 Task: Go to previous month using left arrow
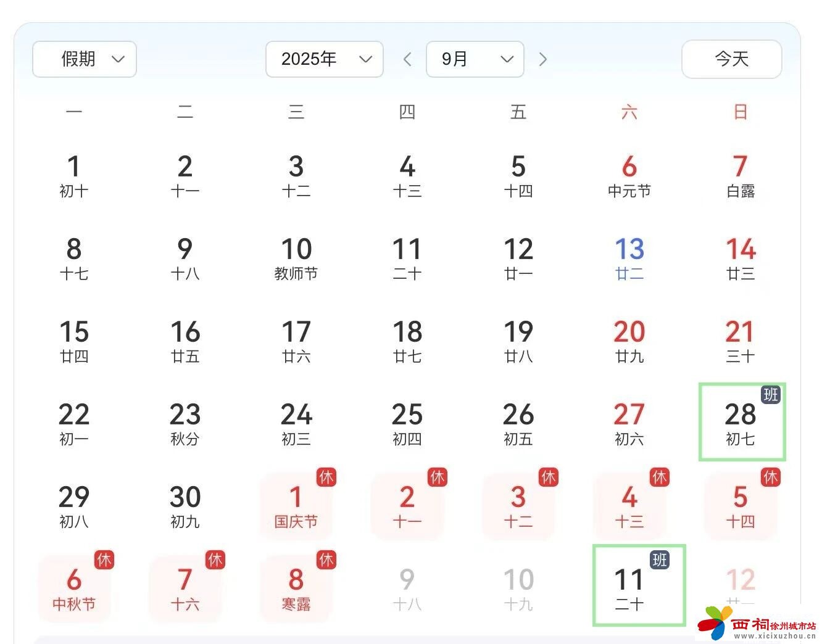pos(407,59)
